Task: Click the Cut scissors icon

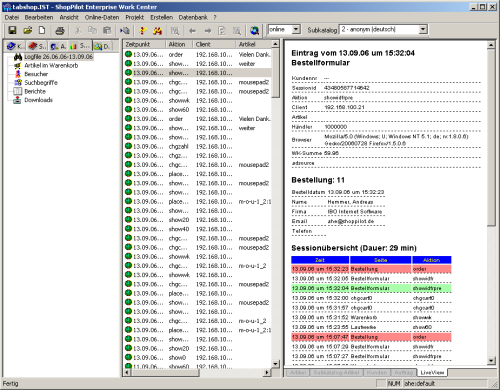Action: (x=78, y=31)
